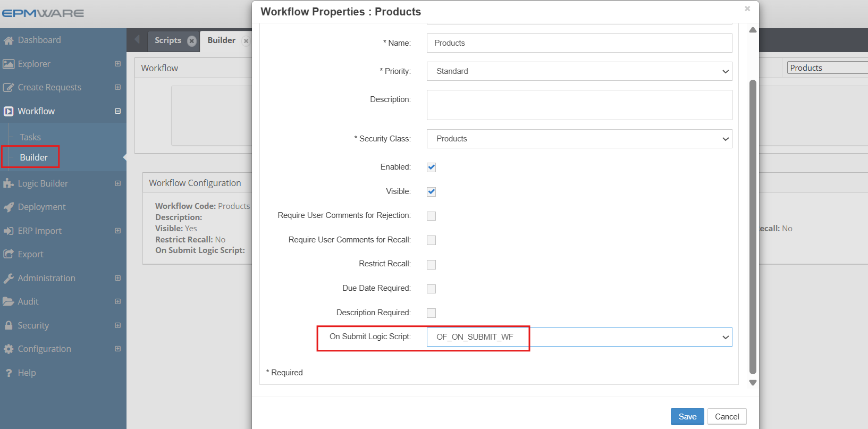Enable Require User Comments for Rejection

click(431, 216)
